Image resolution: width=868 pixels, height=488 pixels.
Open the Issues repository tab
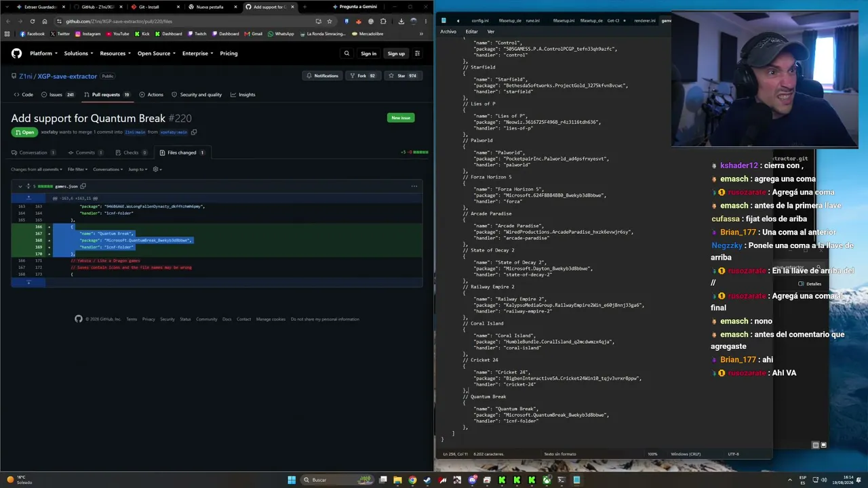click(x=58, y=95)
